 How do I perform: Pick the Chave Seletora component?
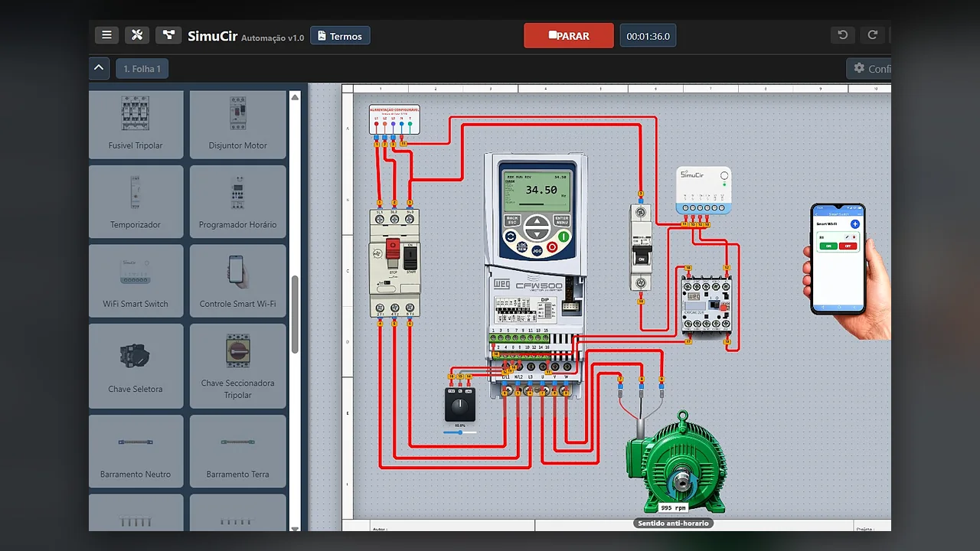tap(136, 366)
